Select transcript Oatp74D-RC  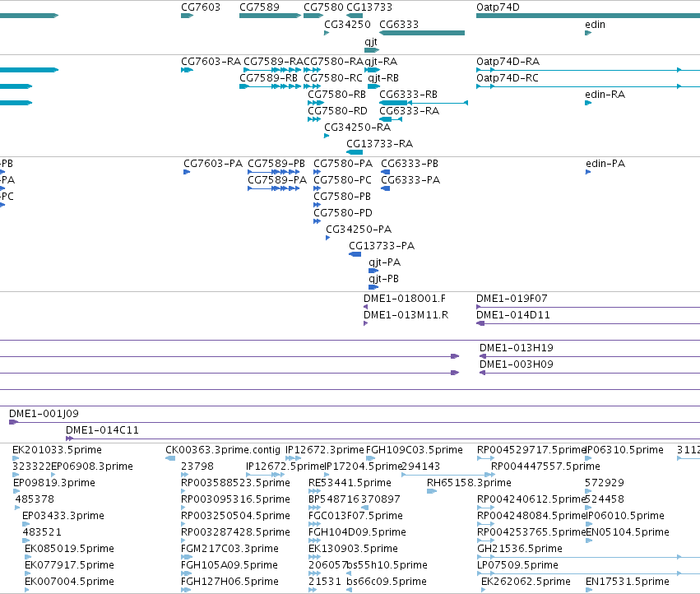[x=508, y=77]
